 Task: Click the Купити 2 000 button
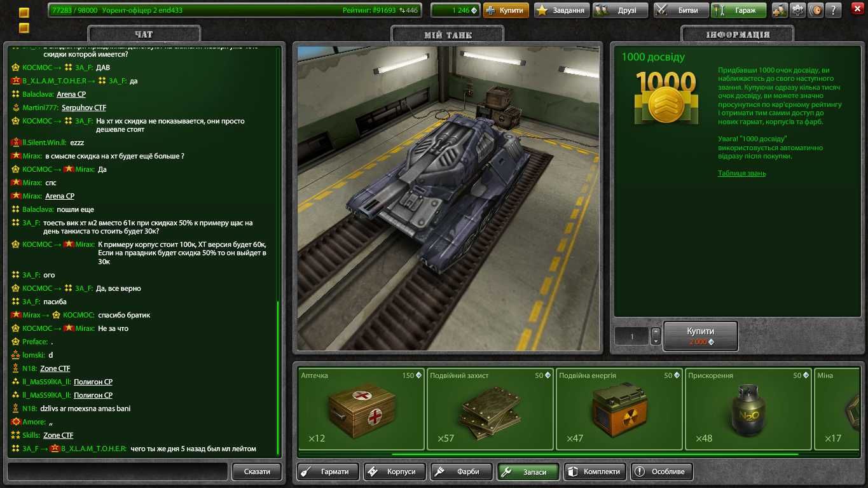pos(701,336)
